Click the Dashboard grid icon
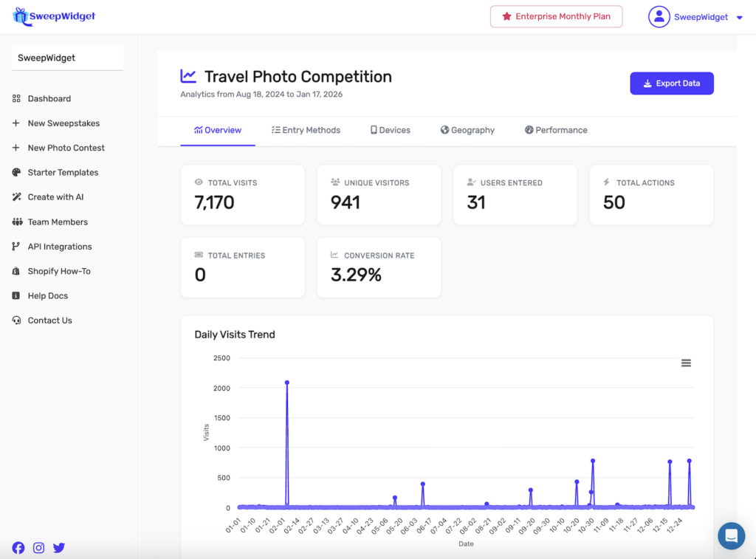The width and height of the screenshot is (756, 559). 16,99
